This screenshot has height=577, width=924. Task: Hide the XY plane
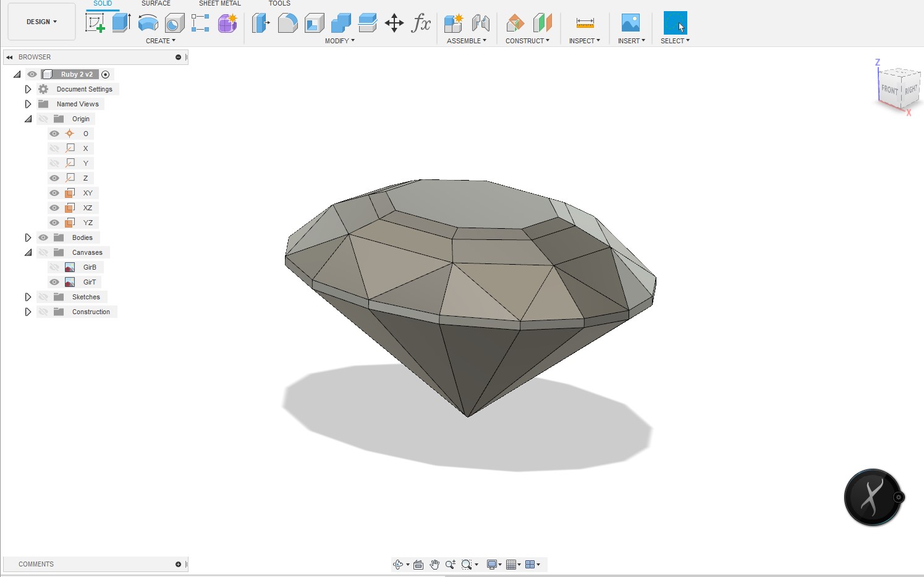(x=54, y=193)
